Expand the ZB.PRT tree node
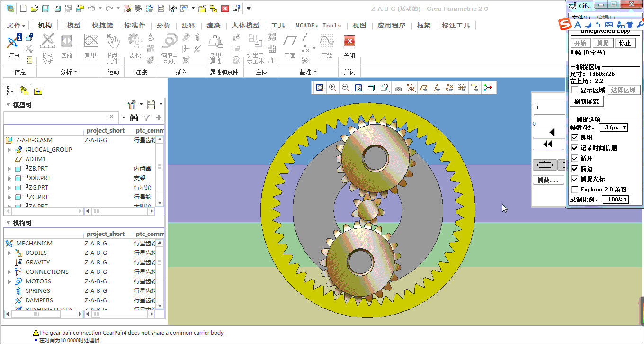The width and height of the screenshot is (644, 344). pos(9,169)
